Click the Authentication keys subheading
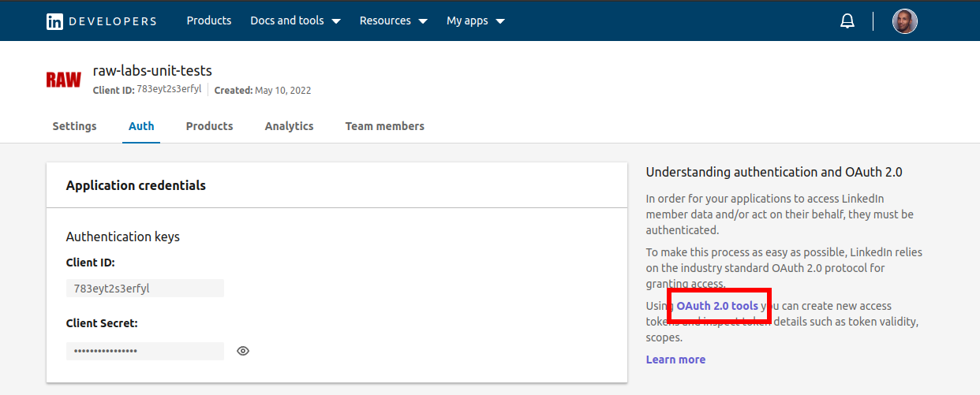Viewport: 980px width, 395px height. (123, 237)
